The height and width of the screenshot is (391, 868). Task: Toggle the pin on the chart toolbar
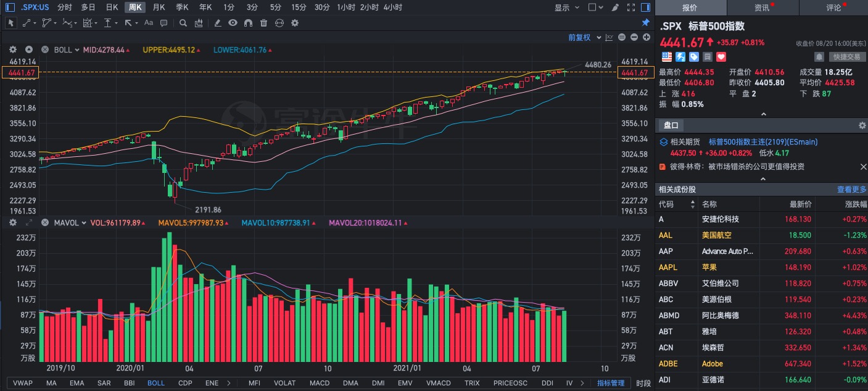645,23
